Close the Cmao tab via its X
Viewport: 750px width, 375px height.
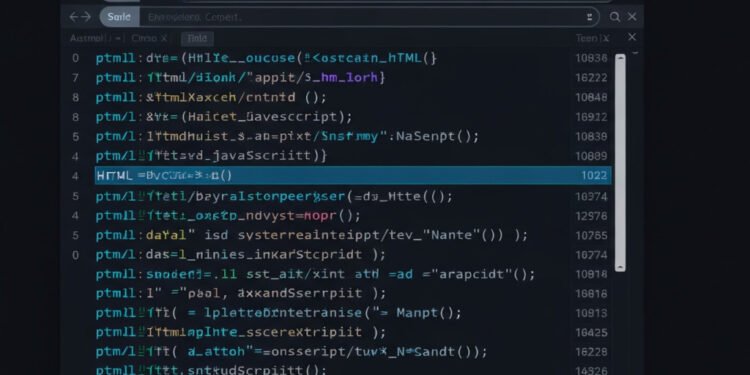tap(164, 38)
